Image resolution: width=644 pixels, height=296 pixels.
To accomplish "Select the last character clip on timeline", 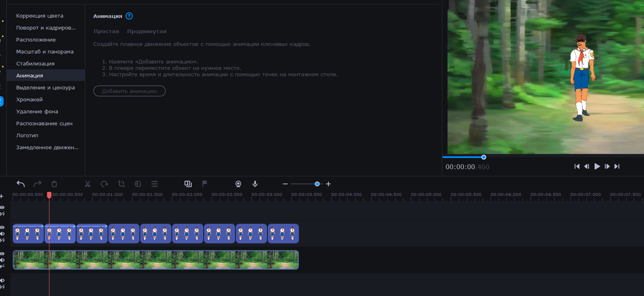I will [283, 233].
